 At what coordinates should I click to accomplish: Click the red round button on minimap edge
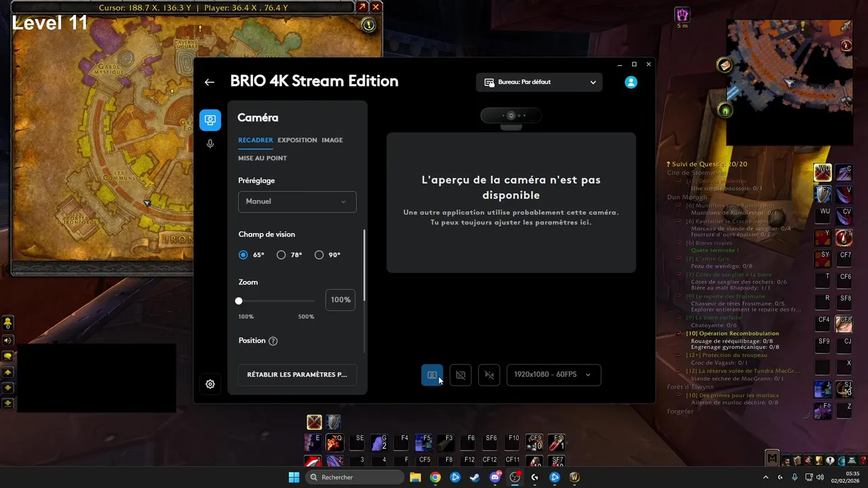click(x=846, y=45)
